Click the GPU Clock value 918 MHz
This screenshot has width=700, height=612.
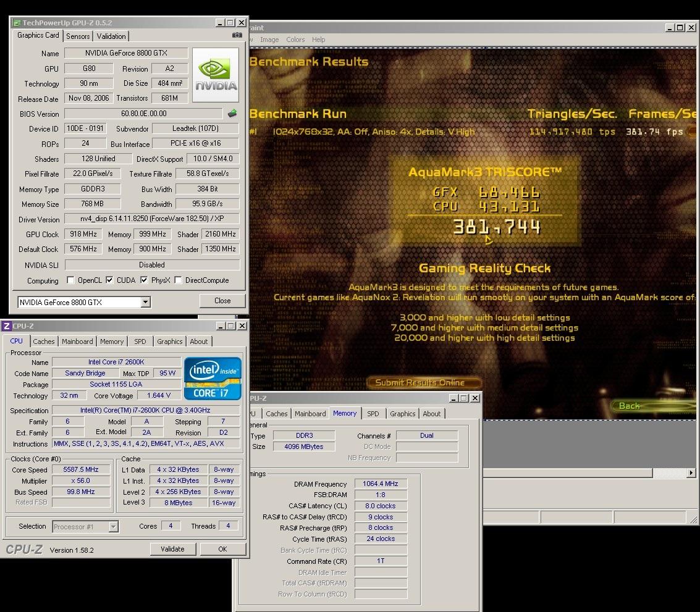83,234
